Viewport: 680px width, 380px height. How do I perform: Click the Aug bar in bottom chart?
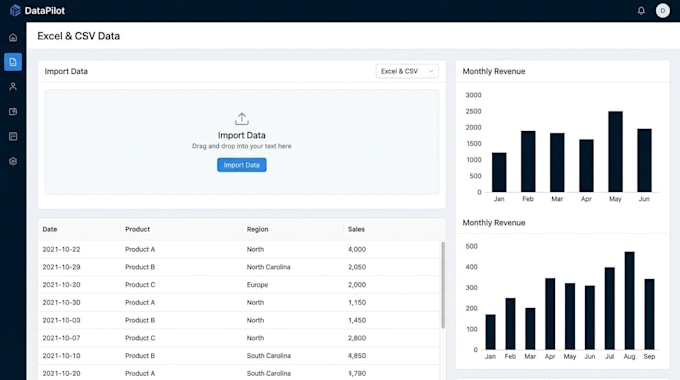(629, 301)
